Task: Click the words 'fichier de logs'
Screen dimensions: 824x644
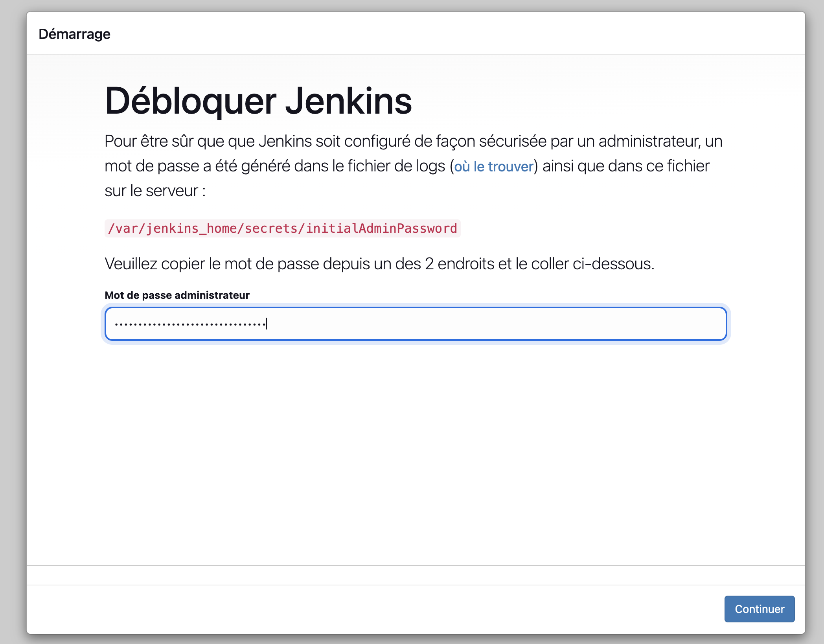Action: click(x=396, y=166)
